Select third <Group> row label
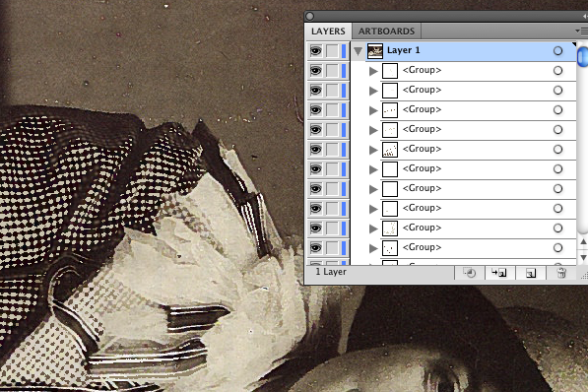 click(422, 109)
